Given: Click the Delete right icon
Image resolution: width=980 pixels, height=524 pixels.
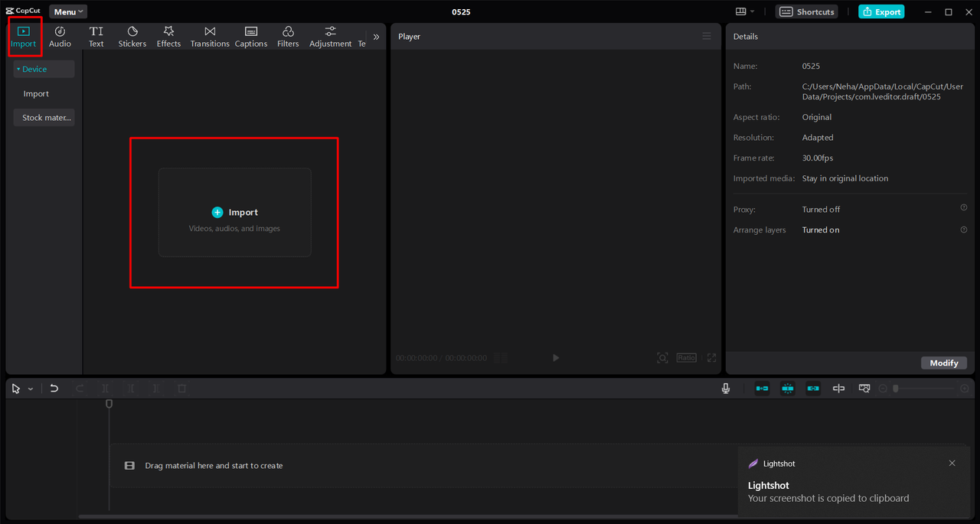Looking at the screenshot, I should click(x=156, y=389).
